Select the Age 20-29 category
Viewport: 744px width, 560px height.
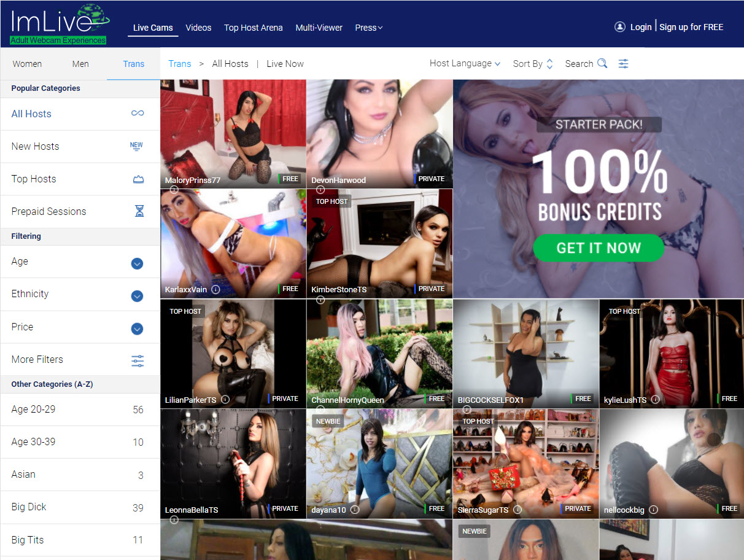[x=80, y=410]
